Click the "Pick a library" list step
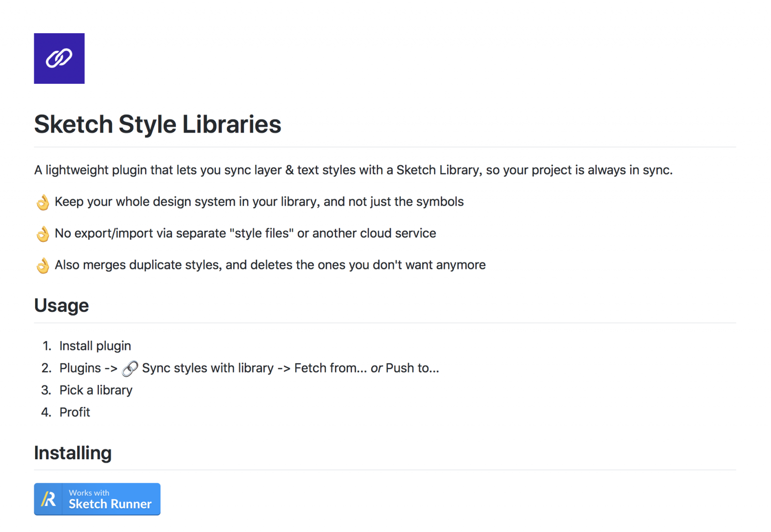The image size is (771, 532). tap(96, 390)
